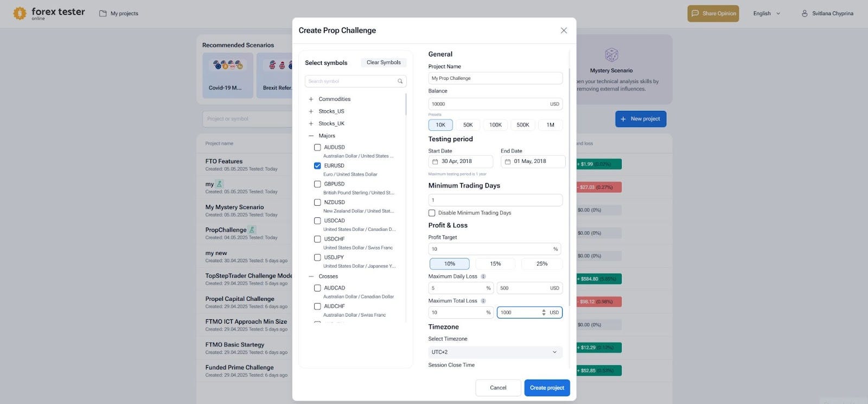This screenshot has width=868, height=404.
Task: Click the Cancel button
Action: 498,388
